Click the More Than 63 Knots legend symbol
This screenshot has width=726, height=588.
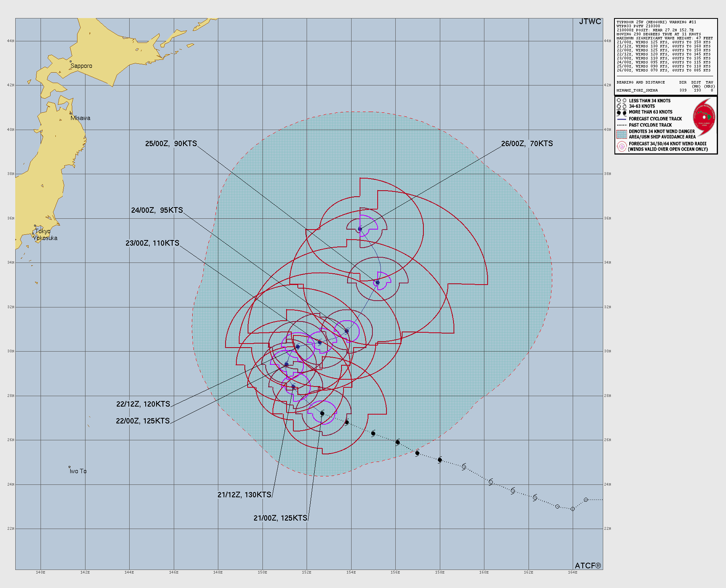click(x=621, y=112)
